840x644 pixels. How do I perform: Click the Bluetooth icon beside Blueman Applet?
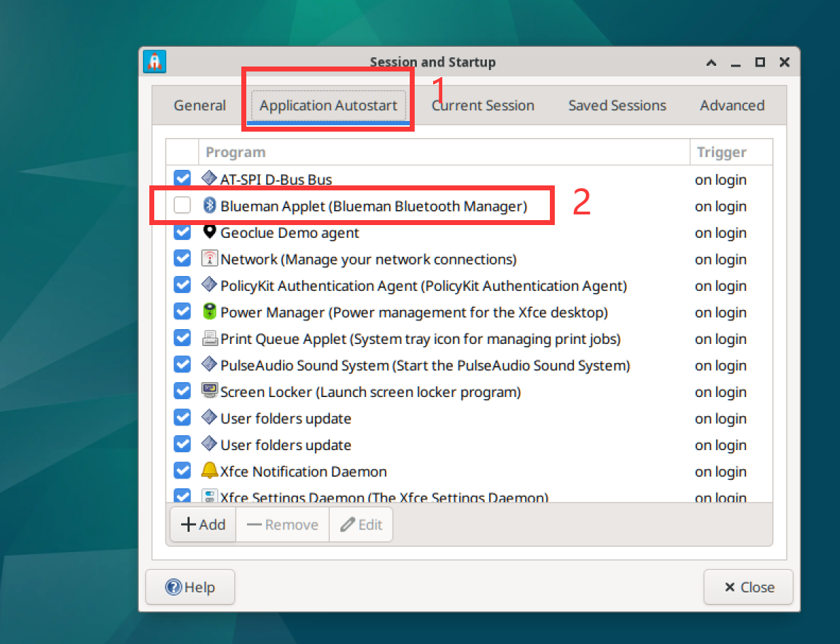[209, 205]
